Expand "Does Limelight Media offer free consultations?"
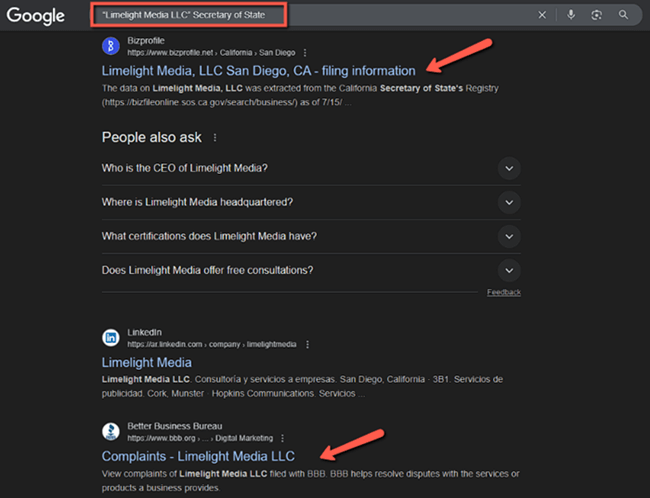This screenshot has width=650, height=498. tap(508, 270)
